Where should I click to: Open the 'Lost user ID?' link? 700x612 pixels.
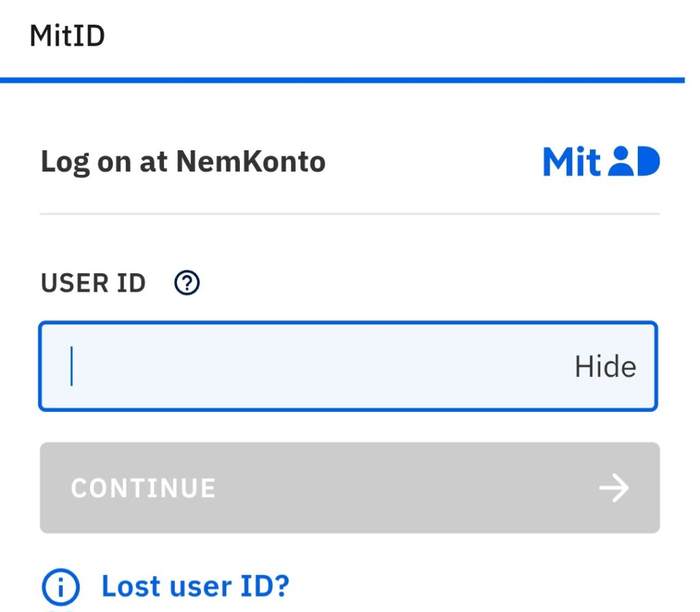[196, 586]
